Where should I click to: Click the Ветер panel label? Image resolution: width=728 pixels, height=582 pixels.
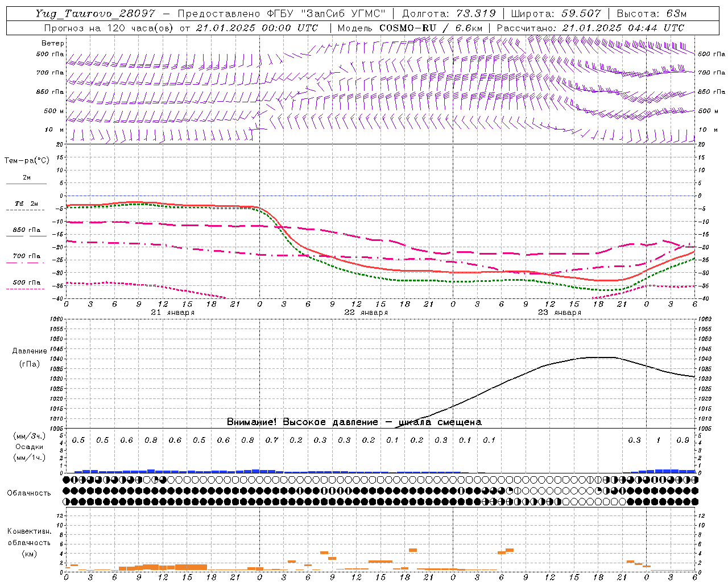pyautogui.click(x=53, y=43)
